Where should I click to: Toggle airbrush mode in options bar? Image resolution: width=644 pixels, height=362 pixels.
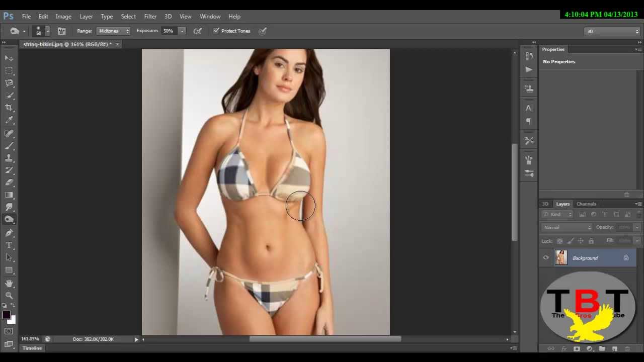point(198,31)
